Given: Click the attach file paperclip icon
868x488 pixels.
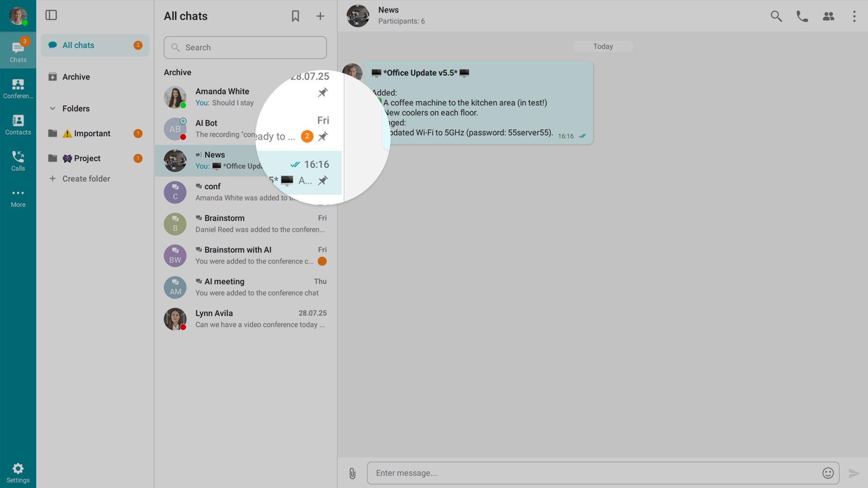Looking at the screenshot, I should coord(353,473).
